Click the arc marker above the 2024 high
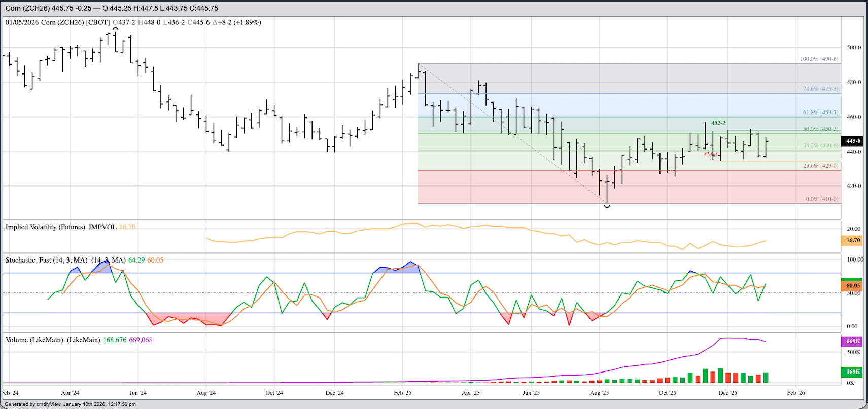 pos(116,29)
